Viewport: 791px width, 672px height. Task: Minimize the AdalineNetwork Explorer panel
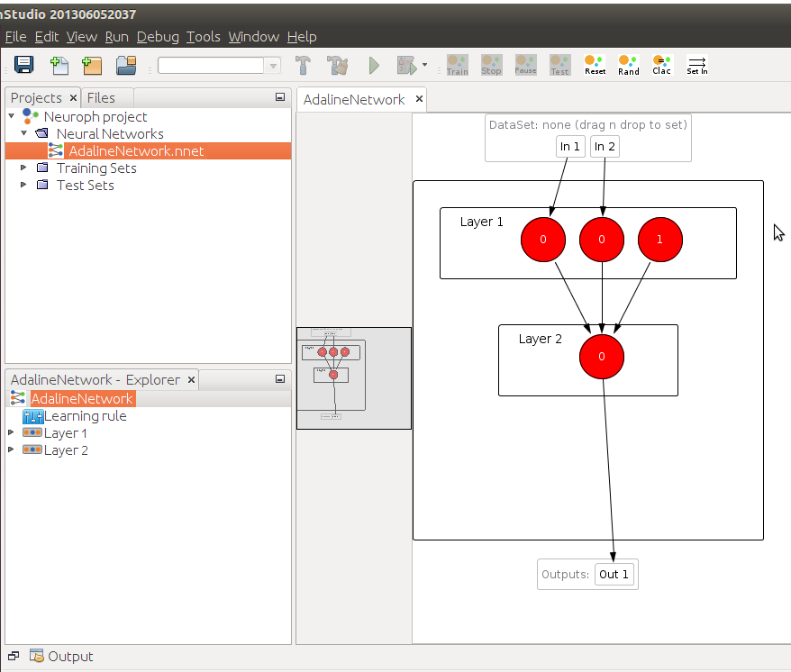[x=280, y=379]
